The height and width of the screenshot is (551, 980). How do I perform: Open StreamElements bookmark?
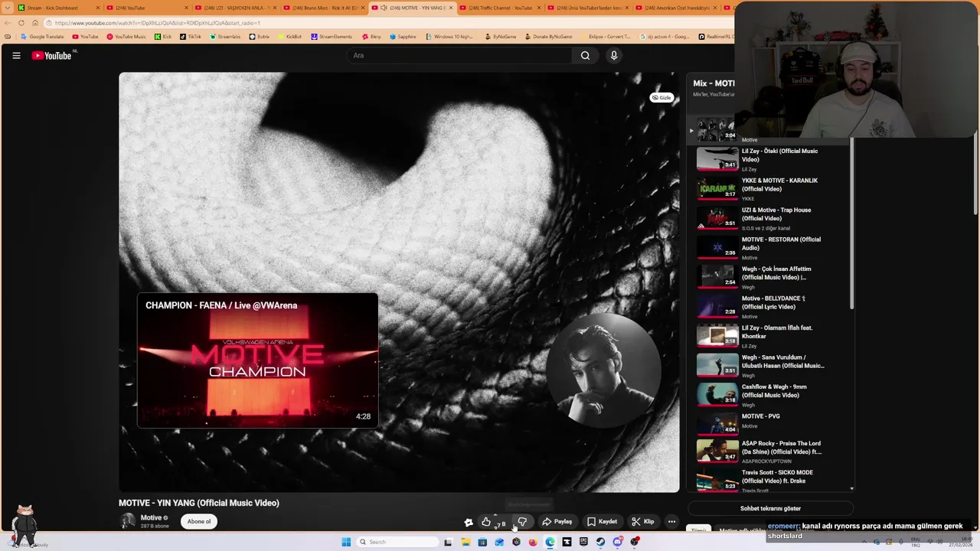pos(332,37)
